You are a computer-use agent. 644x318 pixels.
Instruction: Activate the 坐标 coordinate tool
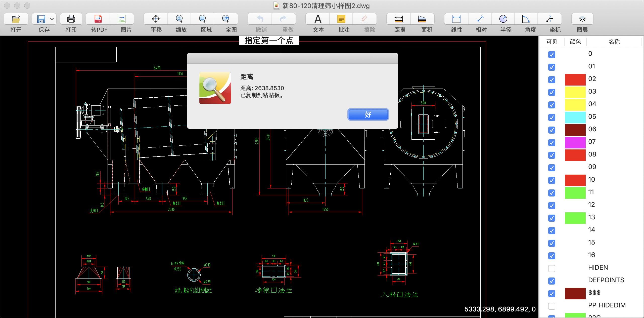pos(555,23)
